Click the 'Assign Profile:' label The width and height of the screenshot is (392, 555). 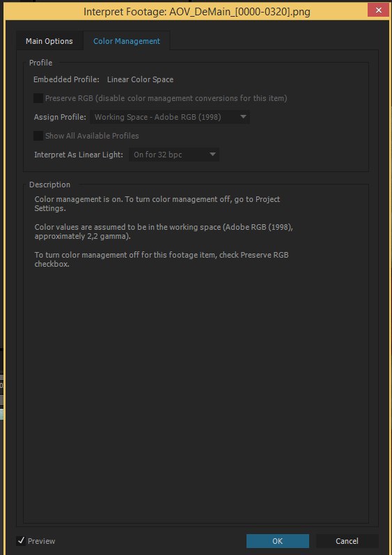(x=60, y=117)
